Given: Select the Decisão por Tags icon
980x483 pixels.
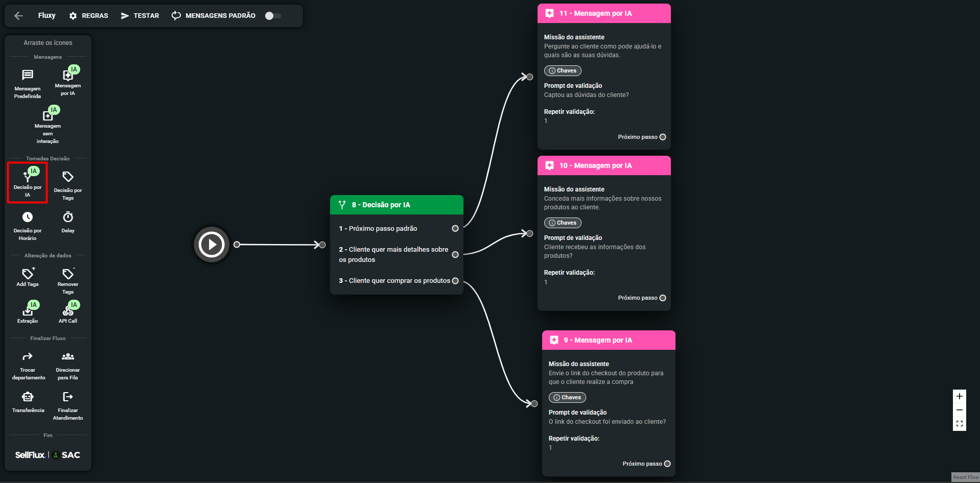Looking at the screenshot, I should point(67,177).
